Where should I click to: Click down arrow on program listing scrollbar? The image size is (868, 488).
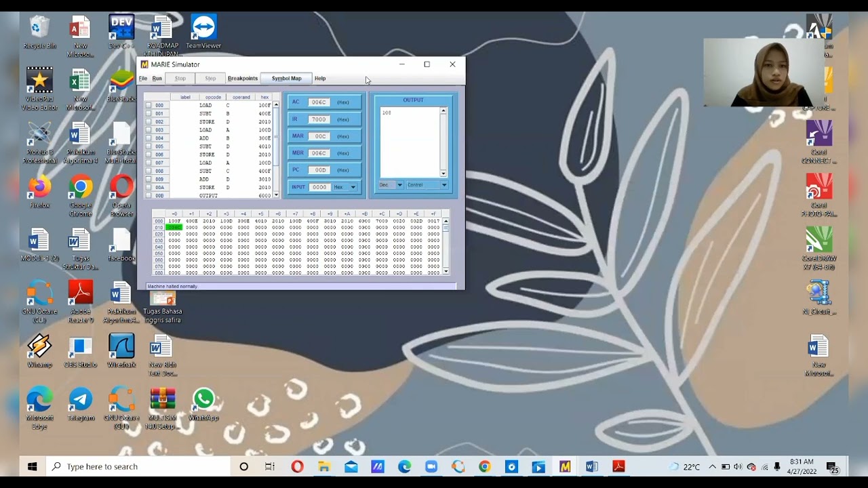[276, 195]
